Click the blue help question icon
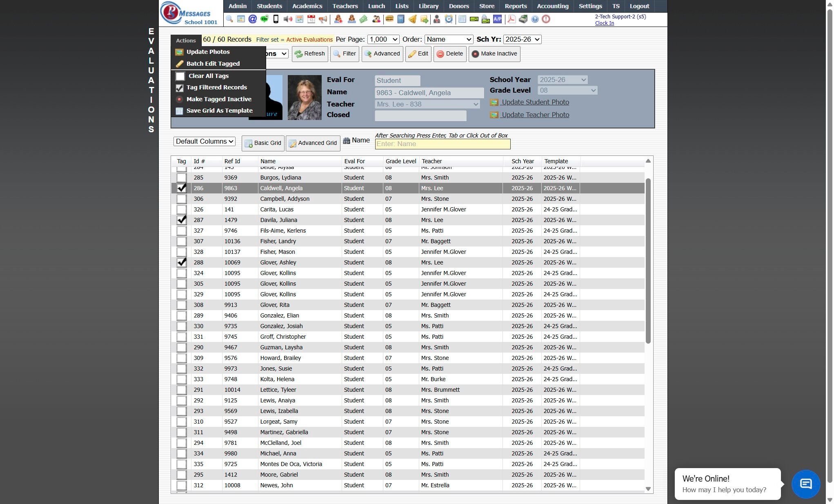This screenshot has width=834, height=504. click(x=535, y=19)
